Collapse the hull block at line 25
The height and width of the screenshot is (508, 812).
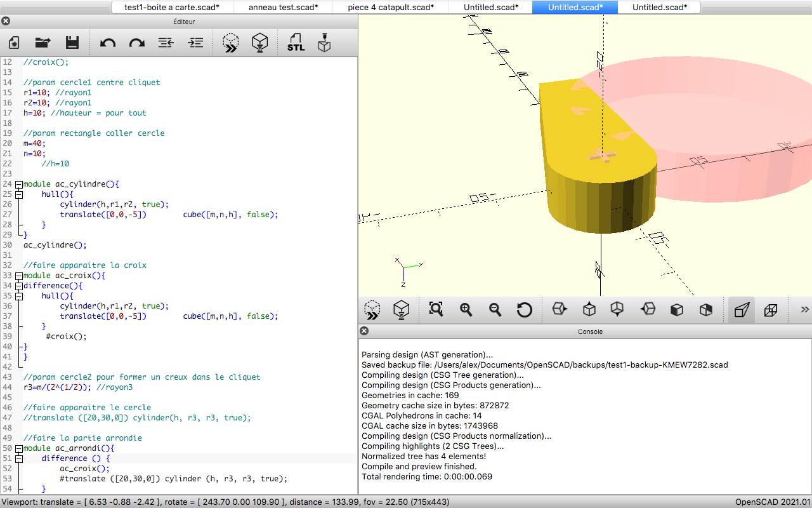pos(18,194)
